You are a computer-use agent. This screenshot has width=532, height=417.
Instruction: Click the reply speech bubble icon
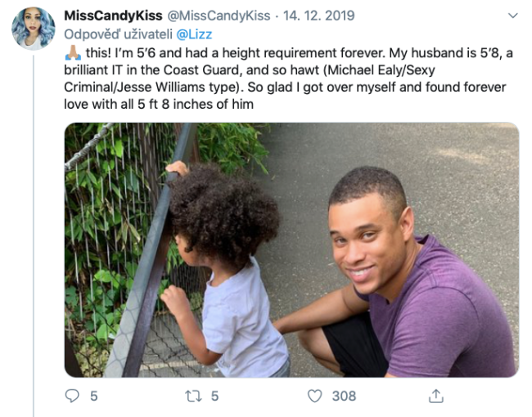coord(72,396)
